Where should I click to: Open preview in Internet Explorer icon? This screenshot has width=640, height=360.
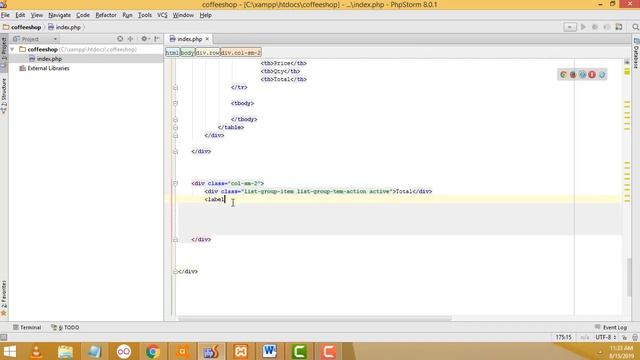(x=602, y=75)
